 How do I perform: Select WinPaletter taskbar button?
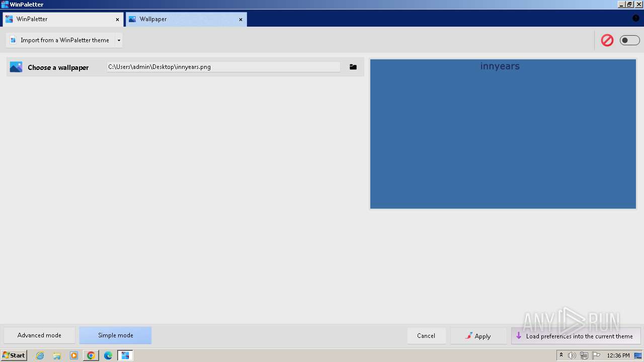click(x=125, y=355)
